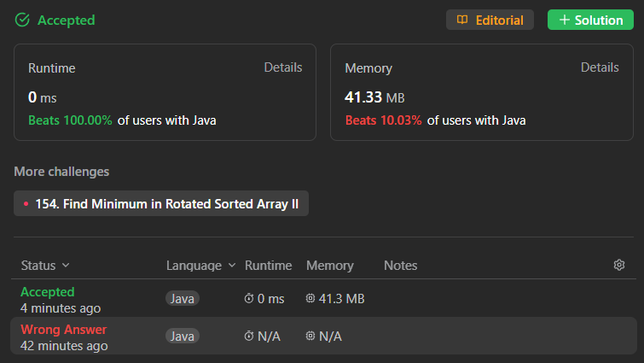Open Find Minimum in Rotated Sorted Array II
This screenshot has width=644, height=363.
161,204
